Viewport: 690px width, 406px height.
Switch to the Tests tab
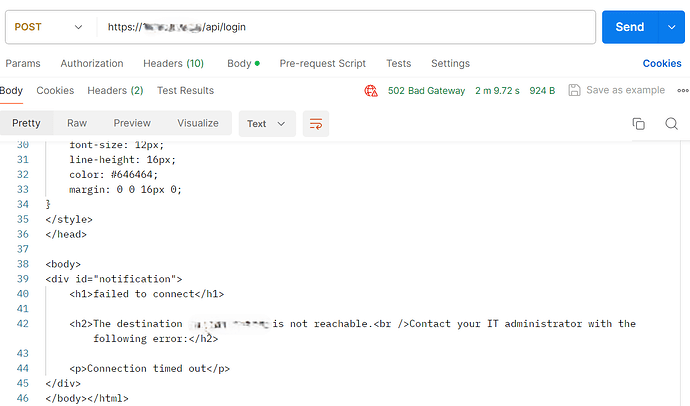pyautogui.click(x=399, y=63)
